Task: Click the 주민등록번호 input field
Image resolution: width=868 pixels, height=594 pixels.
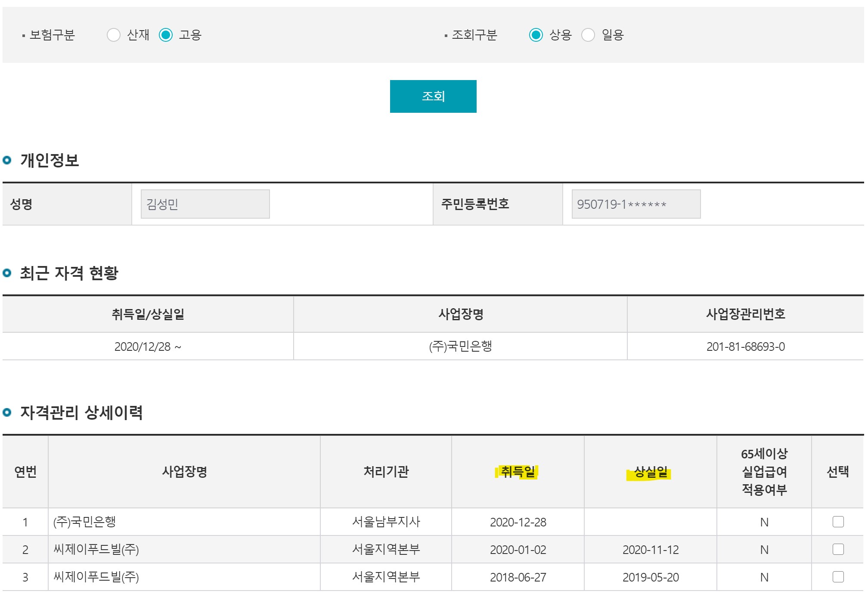Action: [x=635, y=204]
